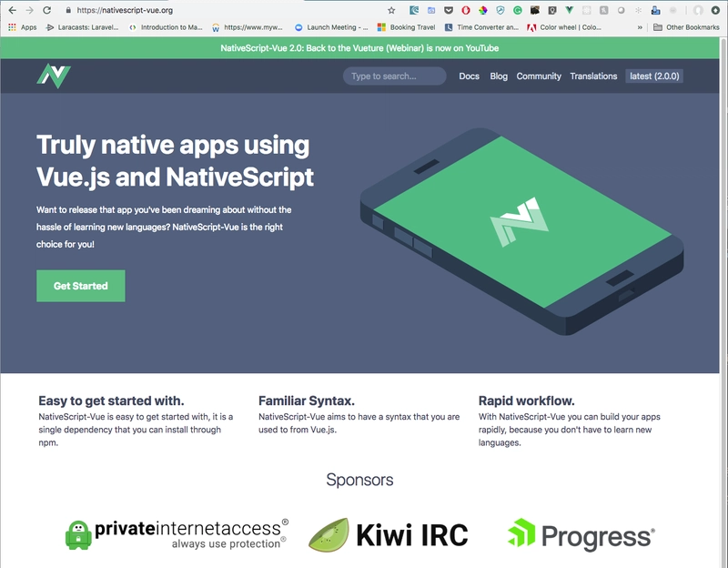728x568 pixels.
Task: Open the Pocket extension icon
Action: pos(449,10)
